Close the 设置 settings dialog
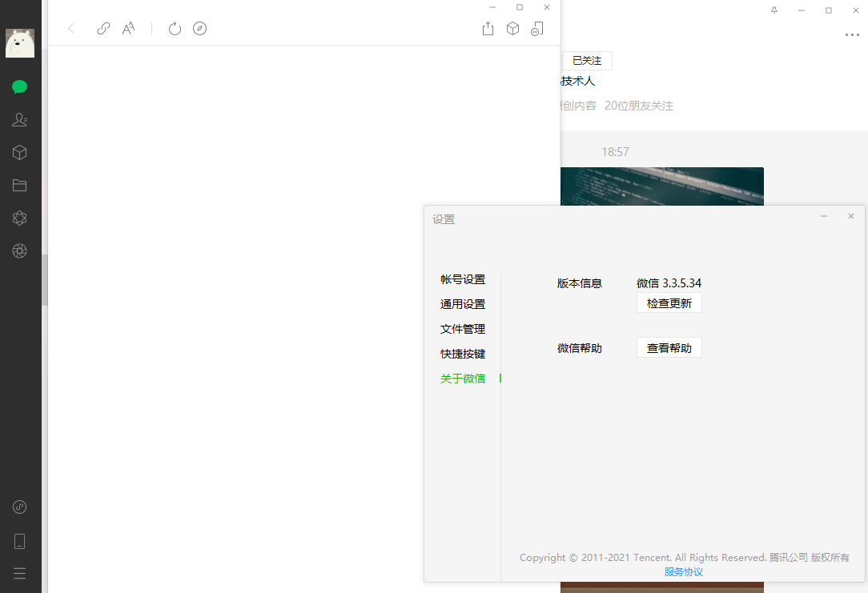Viewport: 868px width, 593px height. 851,216
